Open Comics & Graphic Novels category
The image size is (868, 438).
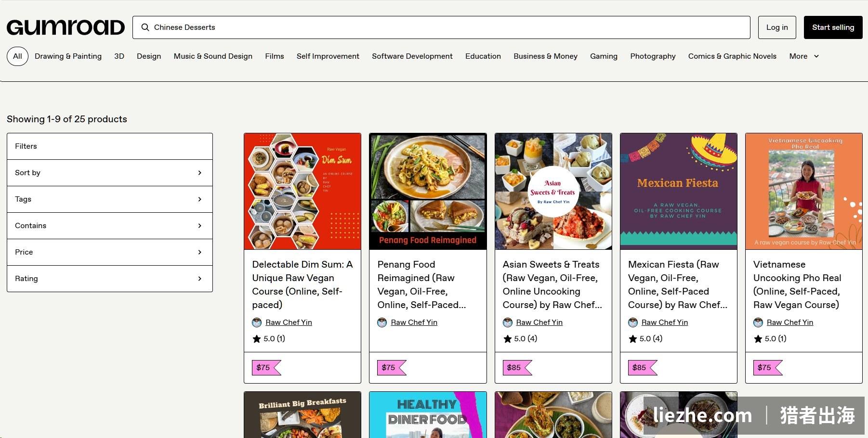click(x=732, y=56)
